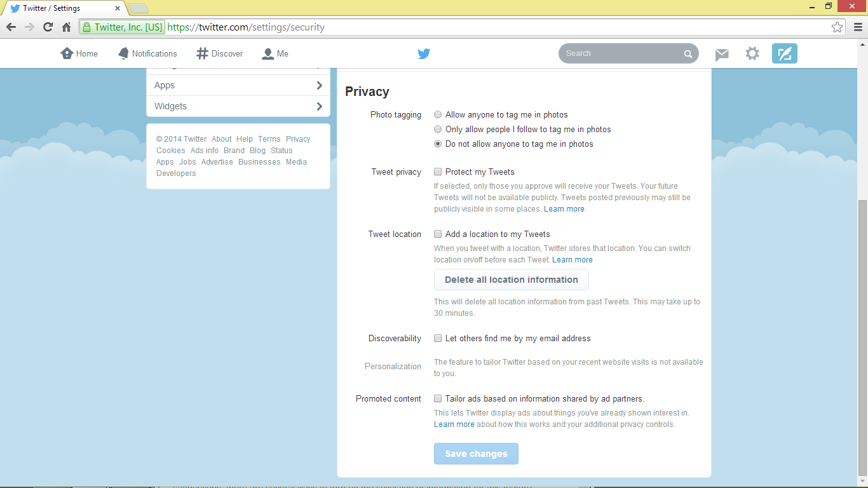Enable Add a location to my Tweets
Viewport: 868px width, 488px height.
[x=438, y=234]
